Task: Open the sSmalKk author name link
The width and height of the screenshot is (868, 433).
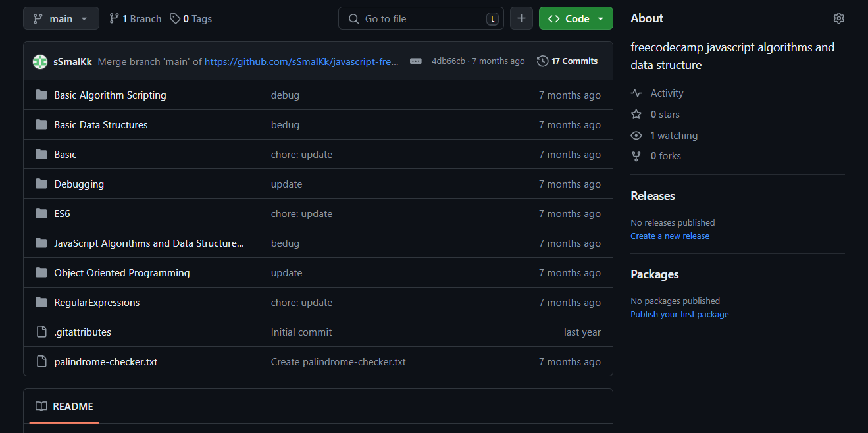Action: pos(72,61)
